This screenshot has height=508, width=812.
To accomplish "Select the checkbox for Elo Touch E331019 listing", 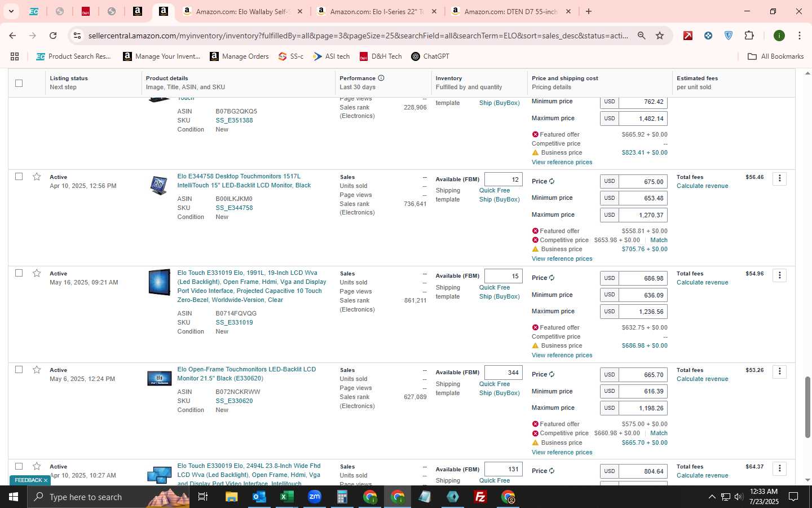I will point(19,273).
